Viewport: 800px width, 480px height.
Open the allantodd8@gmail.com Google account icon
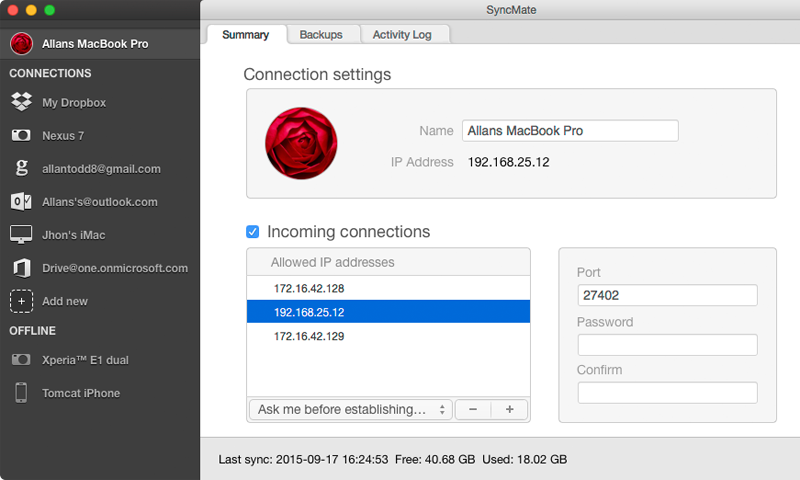(21, 168)
